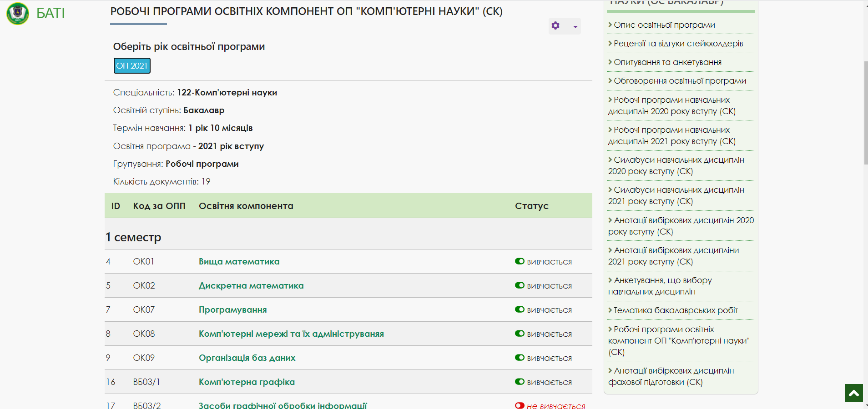Click the Код за ОПП column header
The height and width of the screenshot is (409, 868).
(x=159, y=206)
